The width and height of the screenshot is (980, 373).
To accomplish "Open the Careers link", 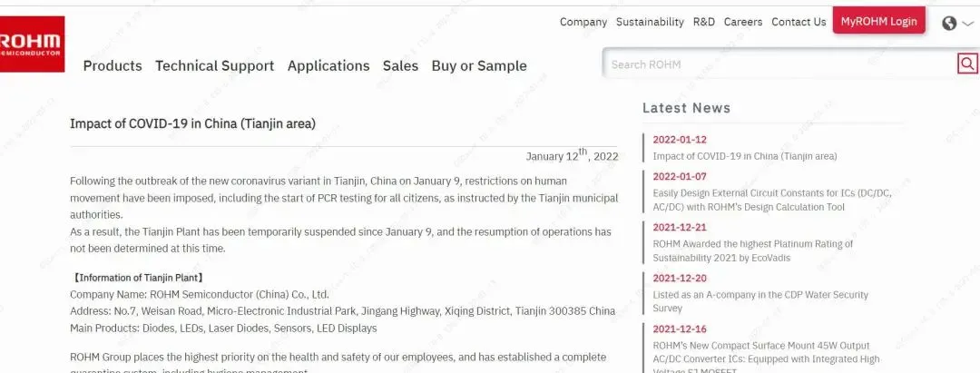I will tap(743, 22).
